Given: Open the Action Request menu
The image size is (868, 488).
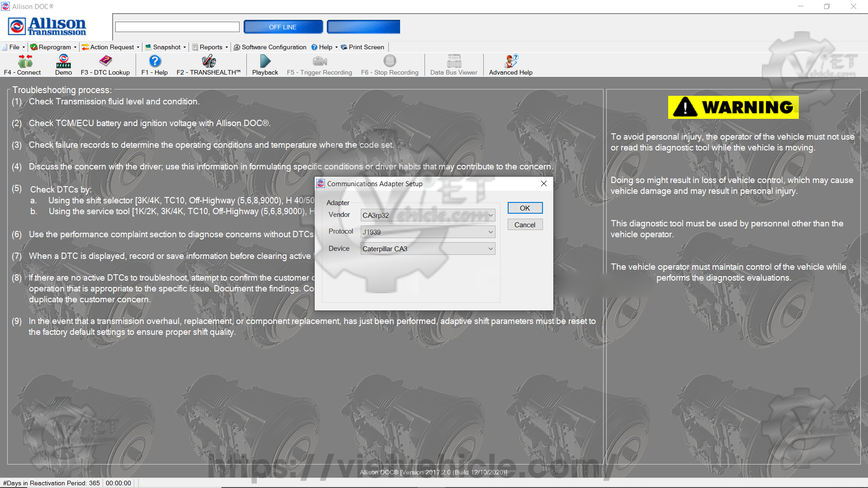Looking at the screenshot, I should pyautogui.click(x=111, y=47).
